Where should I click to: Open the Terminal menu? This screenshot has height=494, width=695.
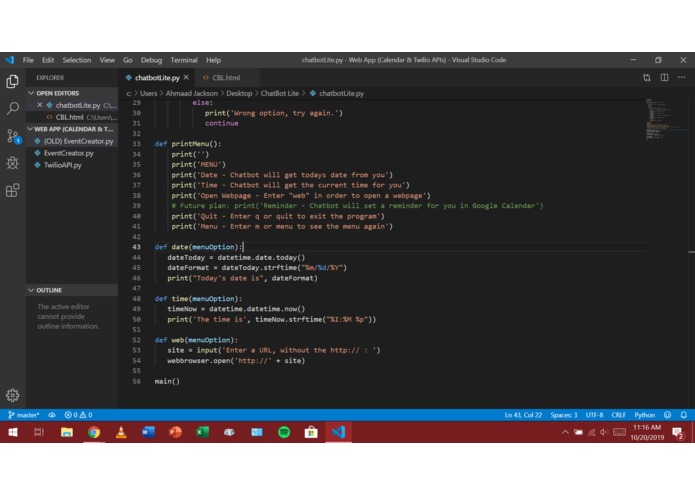[184, 60]
